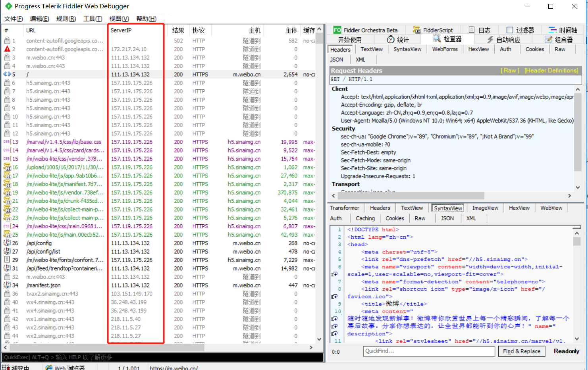Click the lock icon on session 1
The image size is (588, 370).
coord(7,40)
